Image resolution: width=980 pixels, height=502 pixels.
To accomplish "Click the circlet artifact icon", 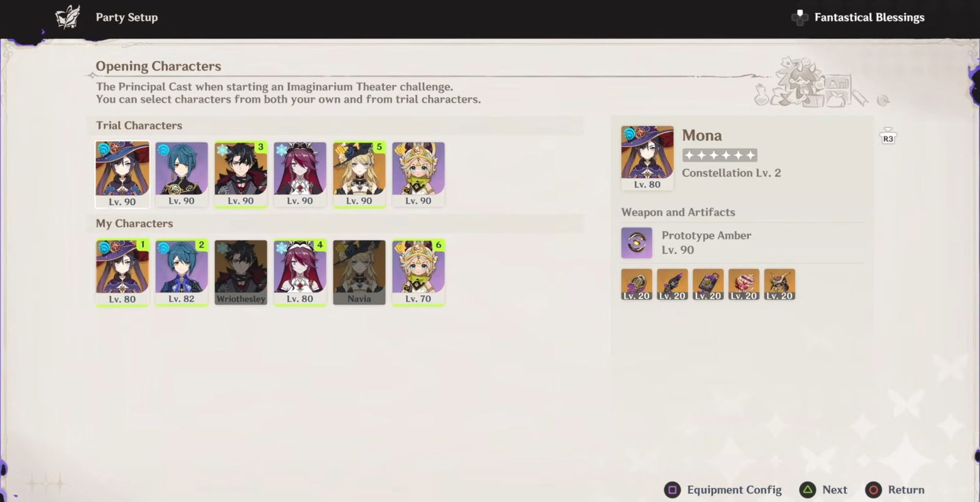I will point(780,285).
